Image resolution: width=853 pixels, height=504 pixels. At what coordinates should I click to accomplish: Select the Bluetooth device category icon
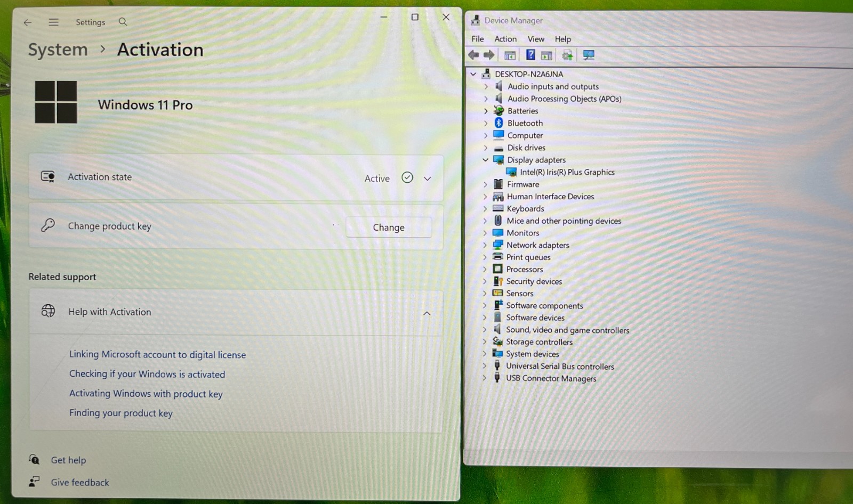tap(499, 123)
